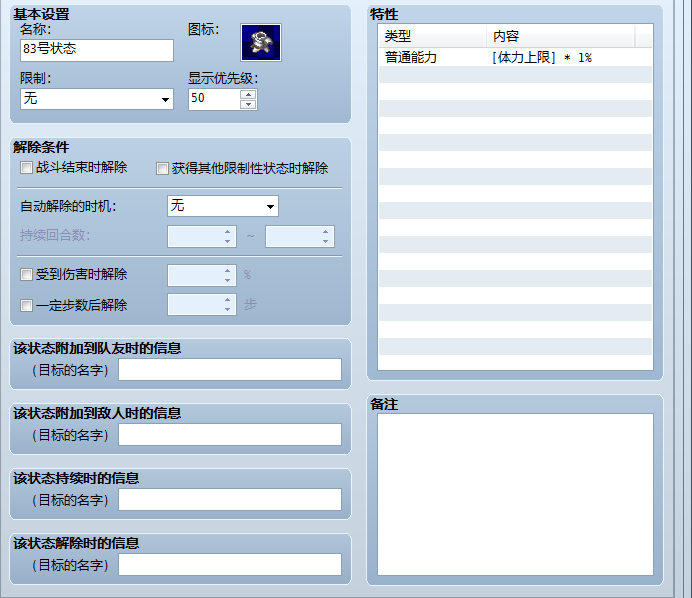
Task: Click the 受到伤害时解除 percentage field
Action: 202,275
